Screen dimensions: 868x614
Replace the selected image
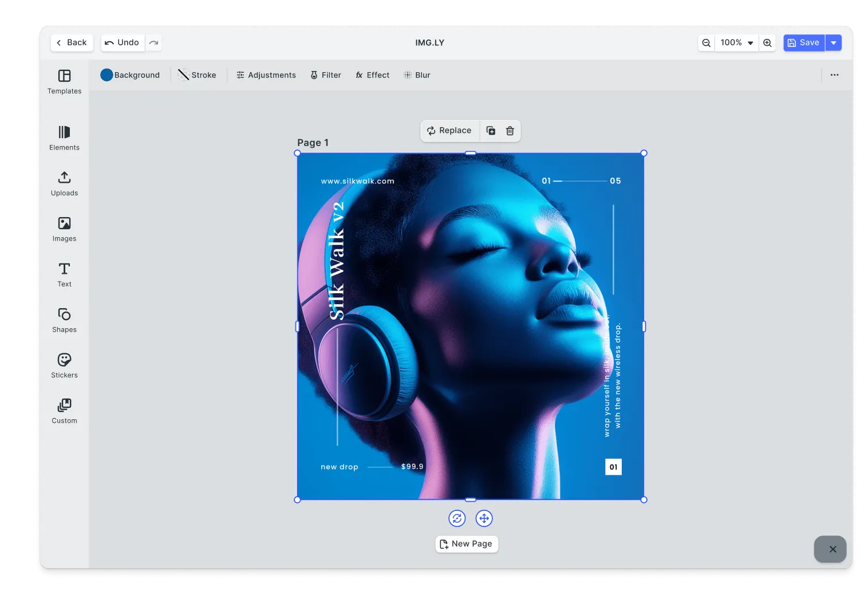coord(449,131)
